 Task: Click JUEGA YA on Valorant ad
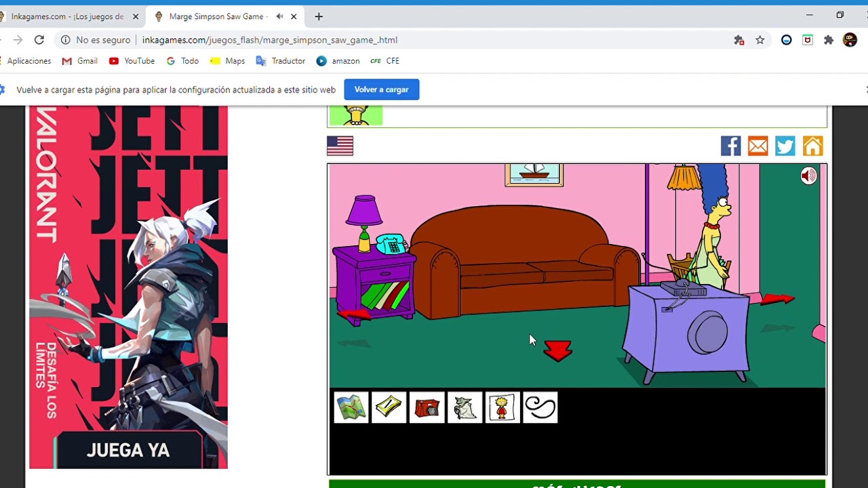(128, 450)
